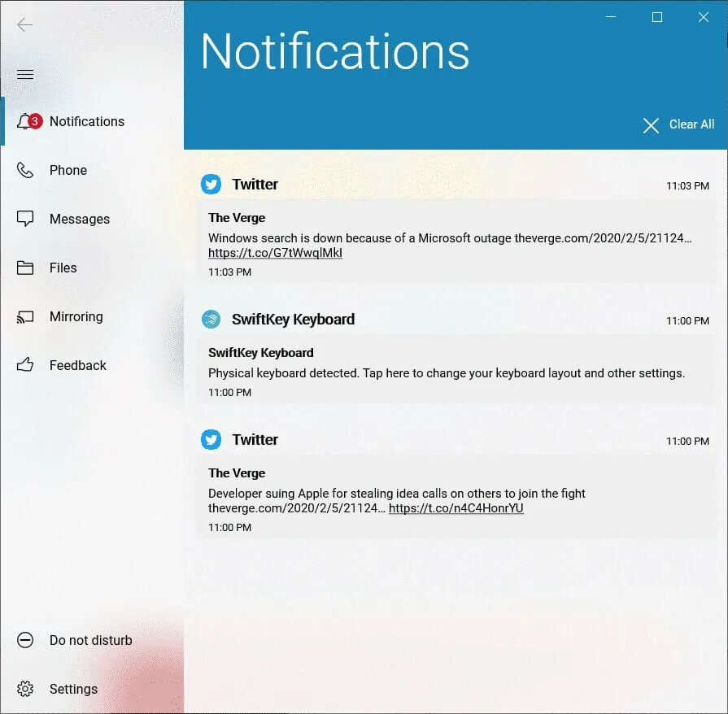Switch to Mirroring in the sidebar
Screen dimensions: 728x714
[x=92, y=316]
